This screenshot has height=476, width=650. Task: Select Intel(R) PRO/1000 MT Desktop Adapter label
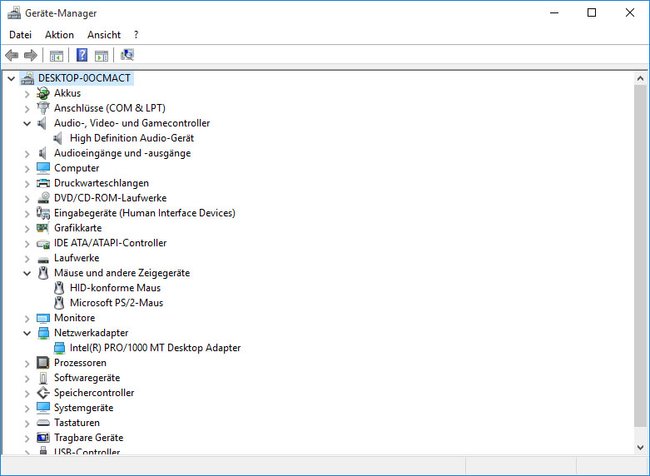pos(155,348)
